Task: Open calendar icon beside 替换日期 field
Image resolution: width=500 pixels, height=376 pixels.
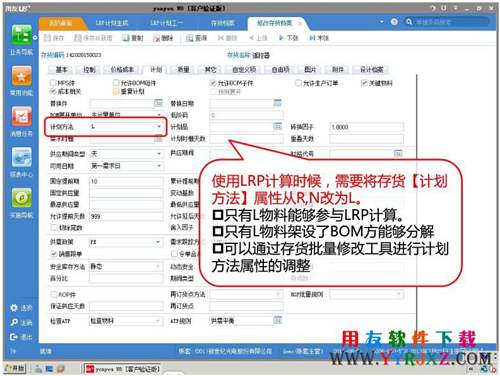Action: click(277, 103)
